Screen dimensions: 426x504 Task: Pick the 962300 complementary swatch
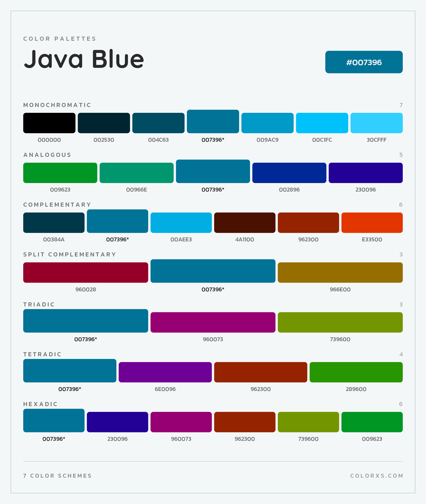(x=308, y=223)
